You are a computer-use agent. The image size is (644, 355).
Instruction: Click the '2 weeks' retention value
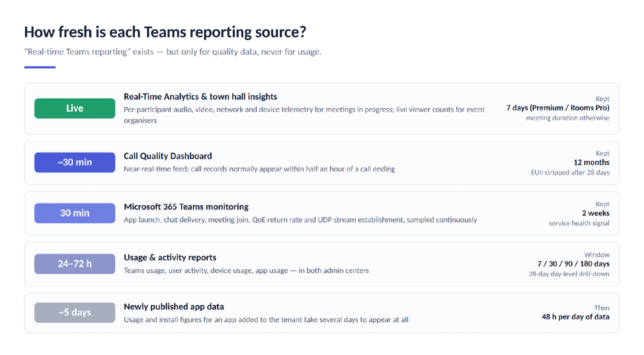point(596,213)
